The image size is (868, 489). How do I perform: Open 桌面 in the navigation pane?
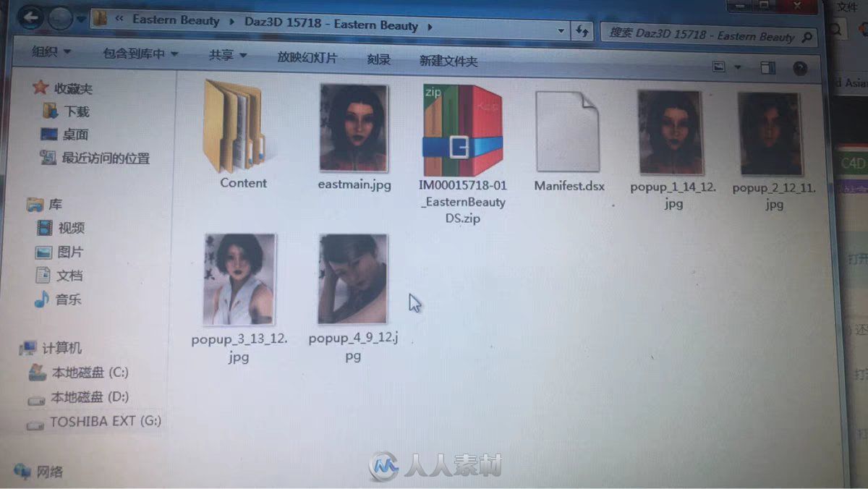tap(75, 135)
